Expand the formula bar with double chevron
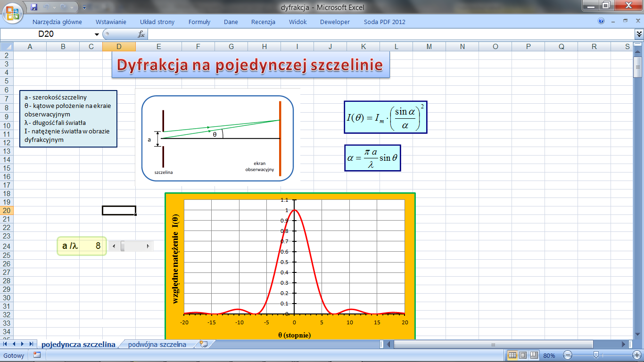 639,34
